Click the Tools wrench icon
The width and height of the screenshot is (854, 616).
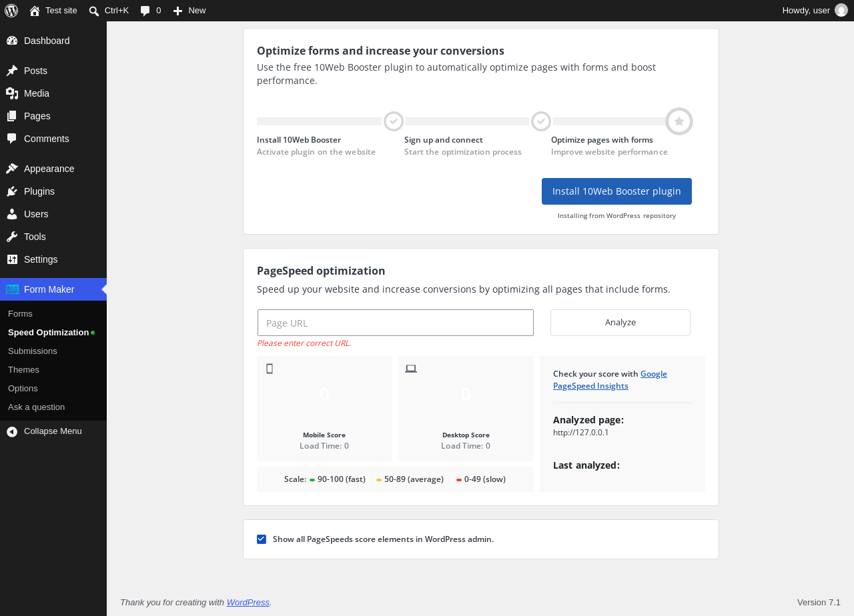(x=12, y=237)
